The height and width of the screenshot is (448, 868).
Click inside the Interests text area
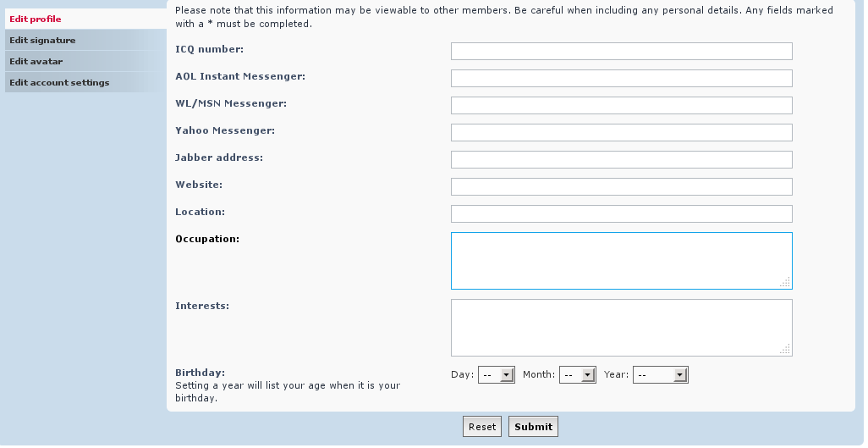[621, 328]
